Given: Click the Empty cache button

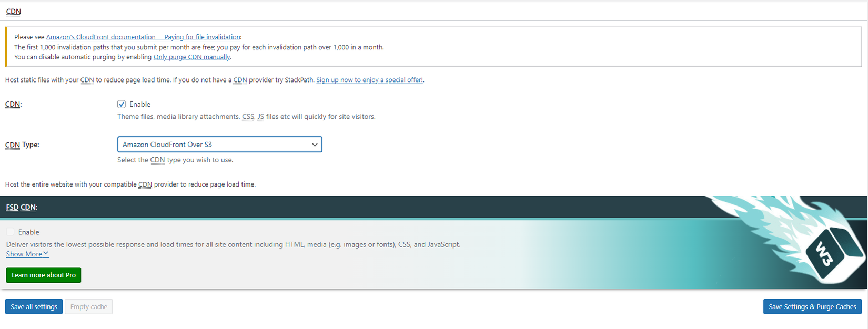Looking at the screenshot, I should tap(89, 307).
